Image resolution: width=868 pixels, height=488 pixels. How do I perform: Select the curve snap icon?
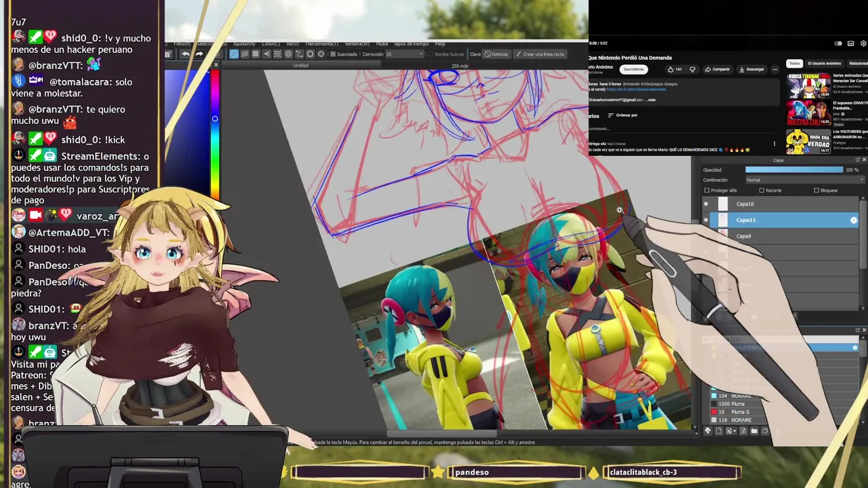click(x=299, y=54)
